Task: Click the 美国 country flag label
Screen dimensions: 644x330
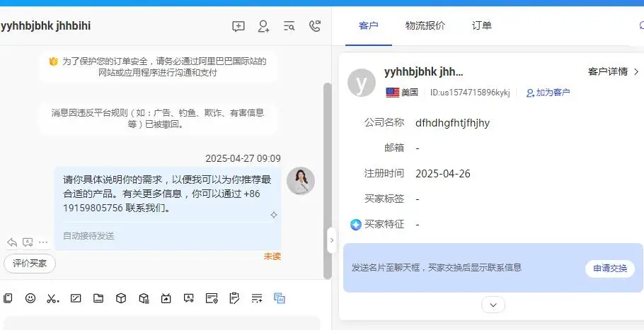Action: coord(402,93)
